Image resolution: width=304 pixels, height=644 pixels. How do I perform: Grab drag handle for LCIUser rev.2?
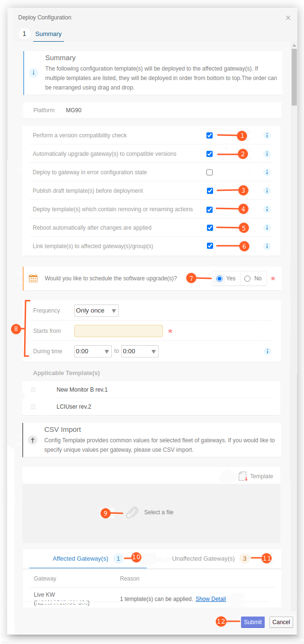click(x=33, y=407)
